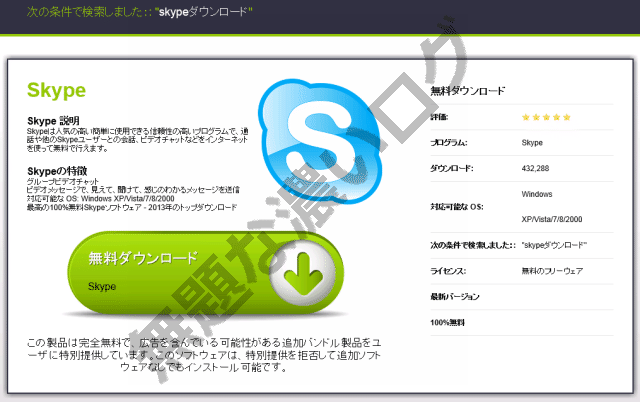This screenshot has height=402, width=640.
Task: Click the white circular download arrow icon
Action: (x=302, y=273)
